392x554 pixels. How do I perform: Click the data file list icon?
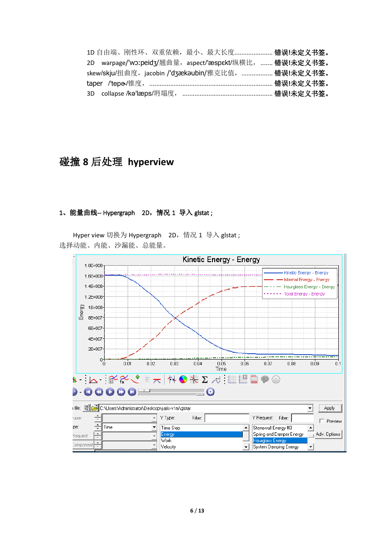click(x=87, y=408)
